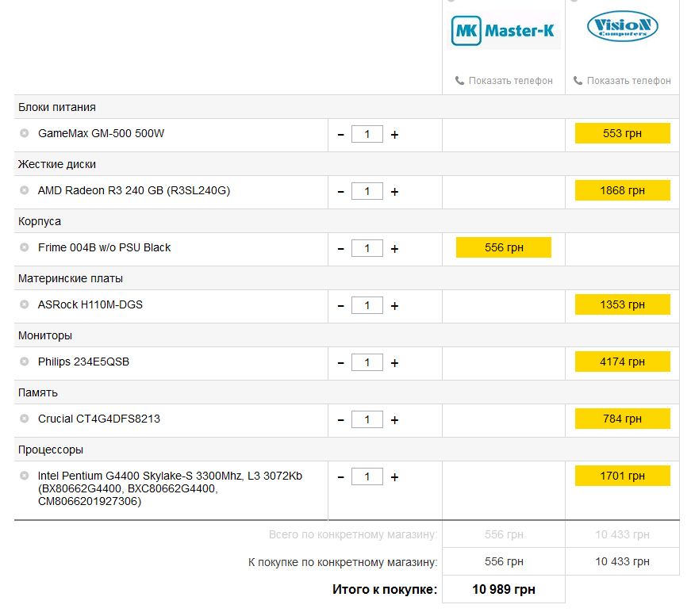This screenshot has width=691, height=616.
Task: Open ASRock H110M-DGS product name
Action: tap(90, 304)
